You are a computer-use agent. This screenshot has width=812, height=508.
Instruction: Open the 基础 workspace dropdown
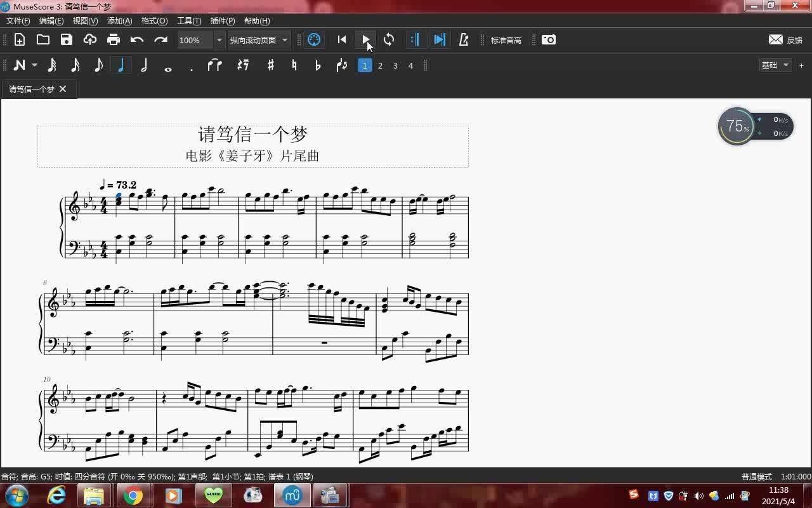775,65
